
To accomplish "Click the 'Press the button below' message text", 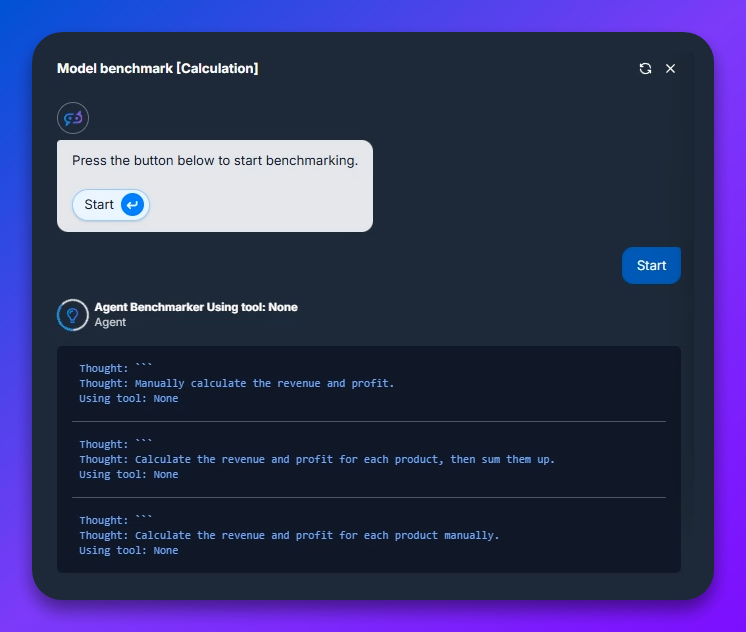I will pyautogui.click(x=214, y=160).
